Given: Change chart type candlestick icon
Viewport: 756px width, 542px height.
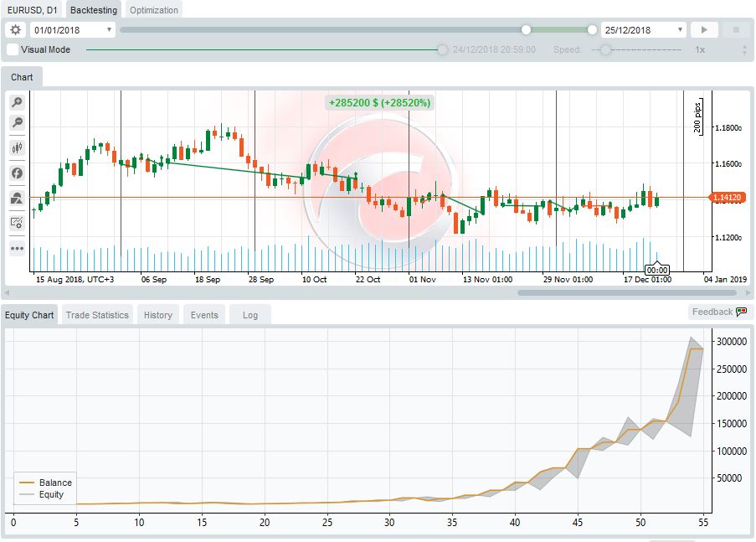Looking at the screenshot, I should tap(17, 147).
